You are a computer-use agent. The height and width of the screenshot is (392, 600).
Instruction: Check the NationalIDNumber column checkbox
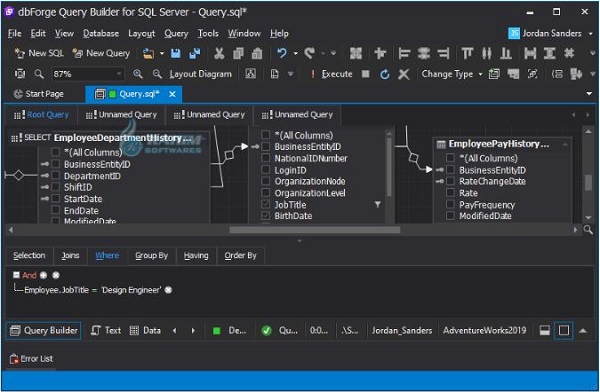[265, 158]
